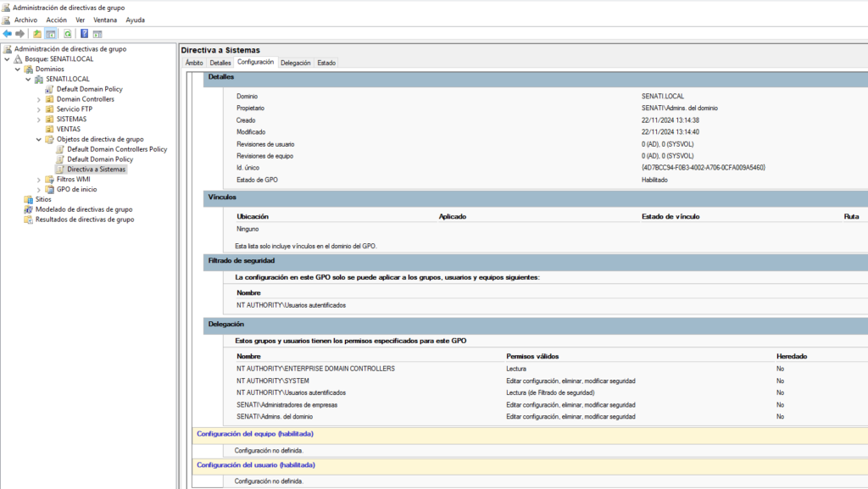Select the SENATI.LOCAL domain icon in tree
The image size is (868, 489).
[39, 79]
